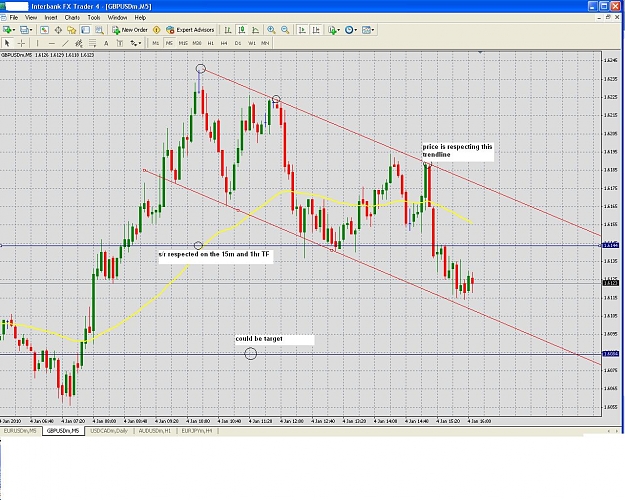
Task: Toggle the Data Window crosshair icon
Action: click(58, 30)
